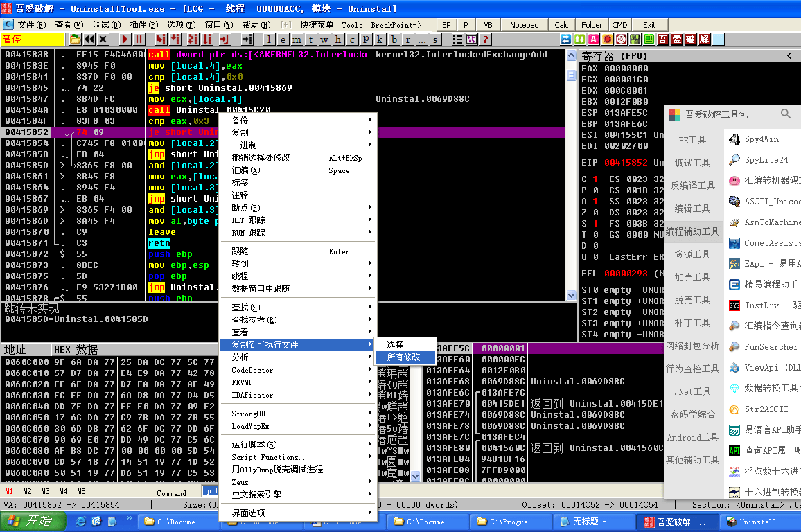Open the source window with the s button
Screen dimensions: 801x532
tap(435, 39)
